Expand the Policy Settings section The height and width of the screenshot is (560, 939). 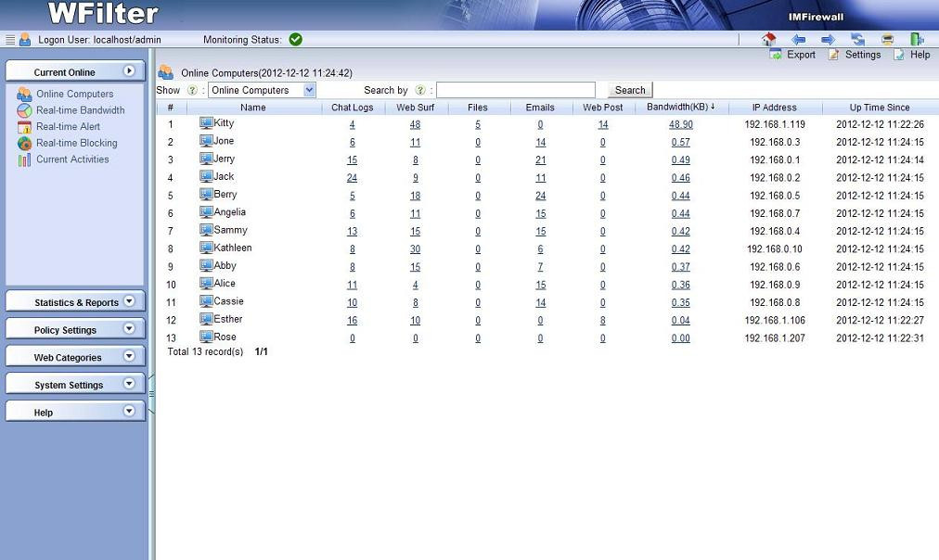(x=75, y=329)
